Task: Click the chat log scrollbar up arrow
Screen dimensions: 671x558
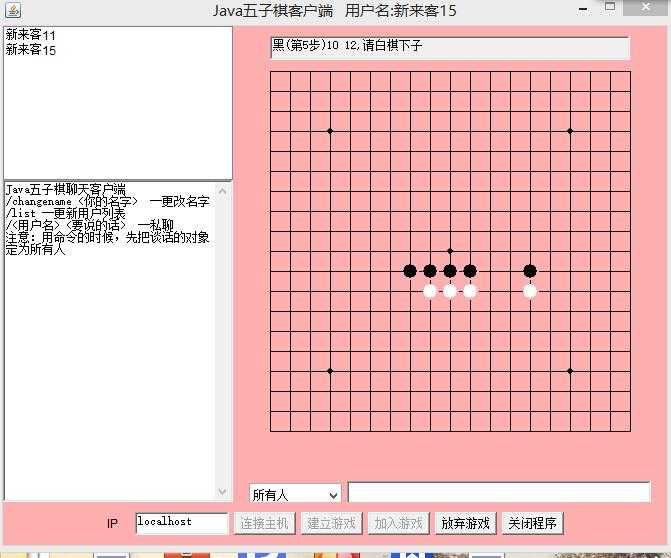Action: 222,191
